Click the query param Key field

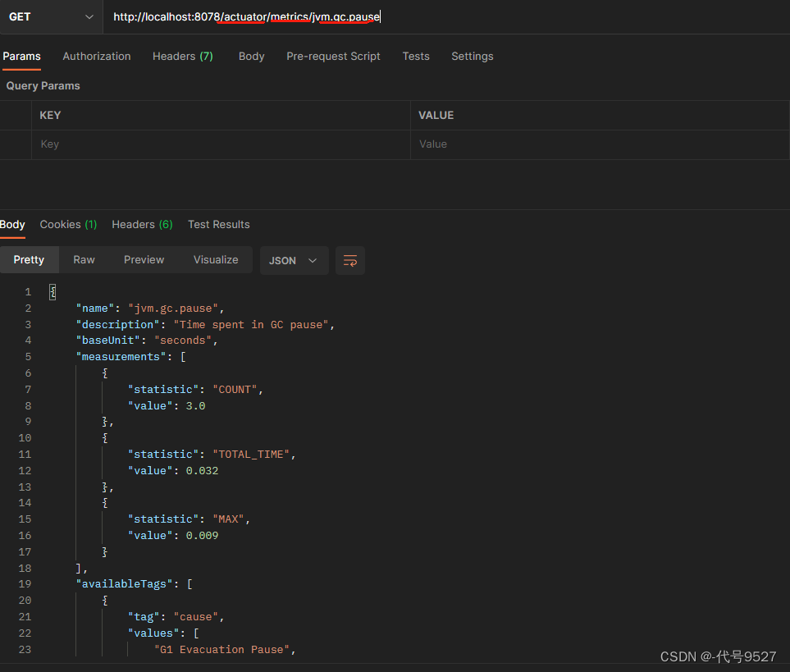coord(220,144)
